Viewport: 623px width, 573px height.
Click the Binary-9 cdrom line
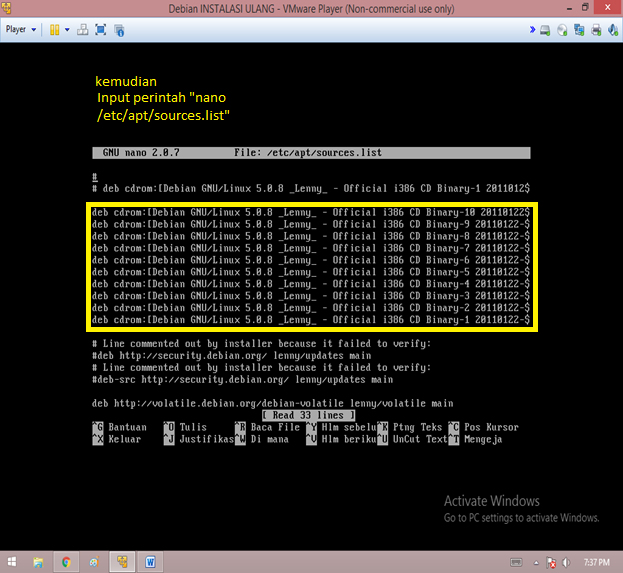[311, 225]
